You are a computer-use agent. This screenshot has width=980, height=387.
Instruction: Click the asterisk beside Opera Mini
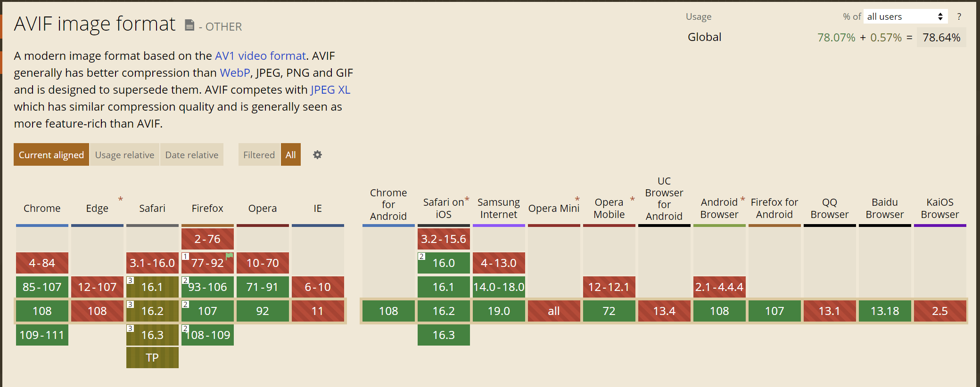pyautogui.click(x=577, y=199)
